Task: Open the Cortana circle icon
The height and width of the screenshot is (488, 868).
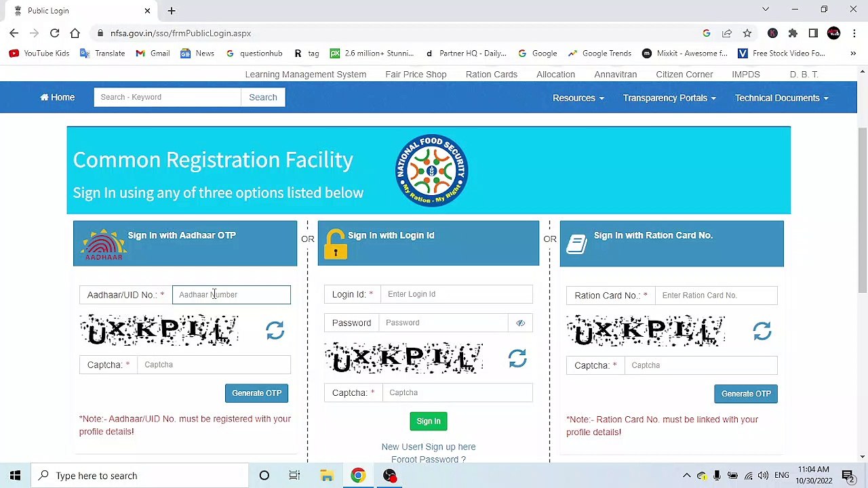Action: [264, 476]
